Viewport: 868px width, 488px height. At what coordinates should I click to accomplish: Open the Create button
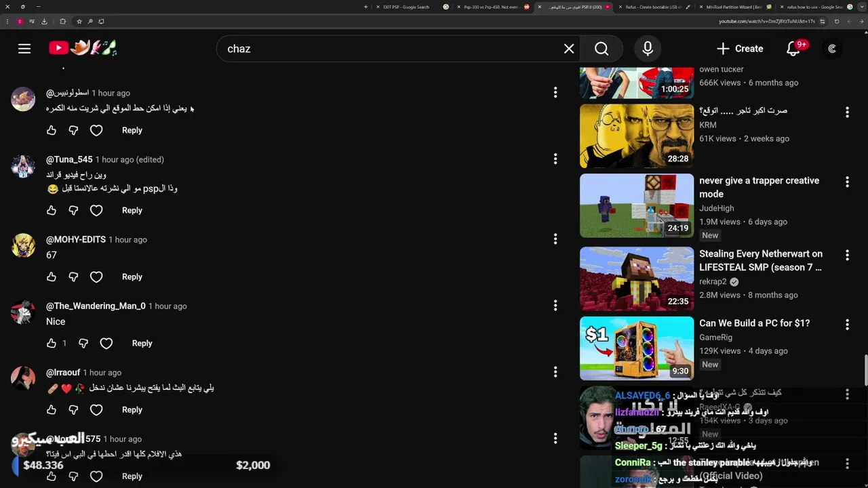(740, 48)
